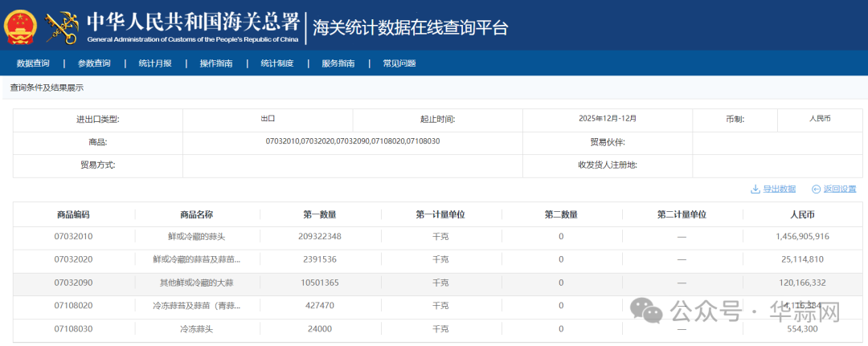868x346 pixels.
Task: Click the 返回设置 link
Action: 840,189
